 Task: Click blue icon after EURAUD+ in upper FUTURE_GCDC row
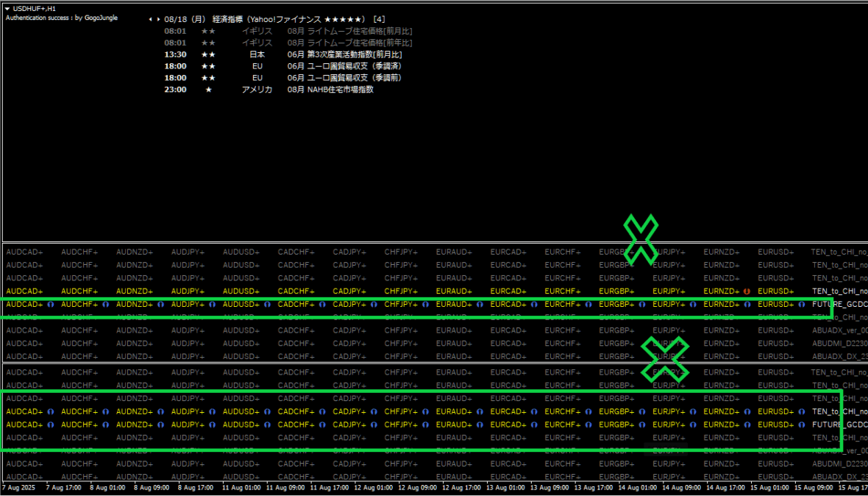pyautogui.click(x=480, y=304)
